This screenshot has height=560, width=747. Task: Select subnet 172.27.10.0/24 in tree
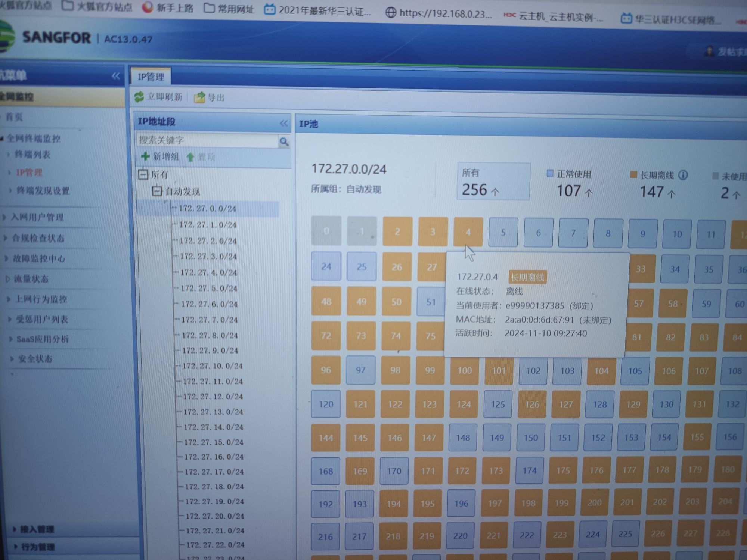(x=212, y=366)
